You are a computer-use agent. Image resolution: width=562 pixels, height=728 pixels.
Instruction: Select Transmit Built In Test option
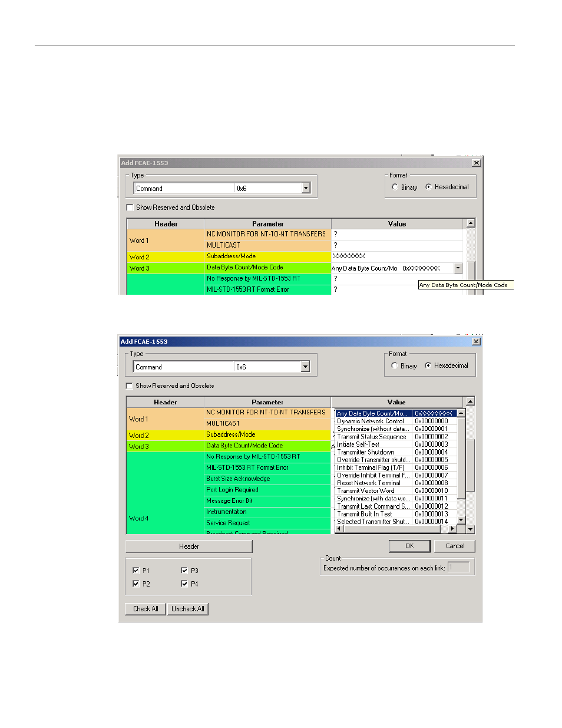pyautogui.click(x=395, y=514)
